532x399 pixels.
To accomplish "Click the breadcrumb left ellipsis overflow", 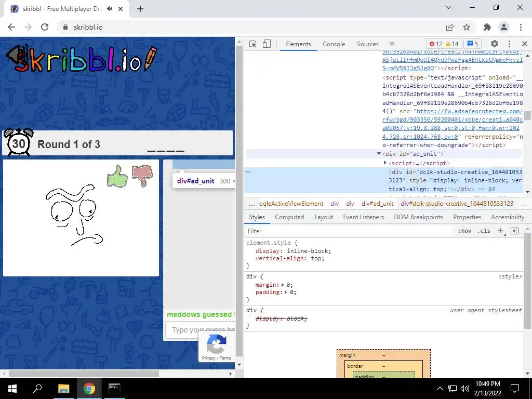I will 251,204.
